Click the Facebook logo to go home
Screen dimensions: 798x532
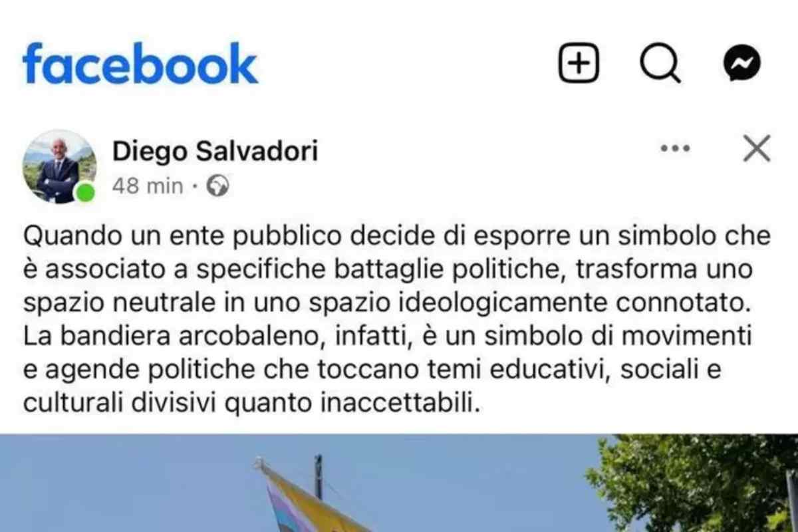[x=140, y=63]
